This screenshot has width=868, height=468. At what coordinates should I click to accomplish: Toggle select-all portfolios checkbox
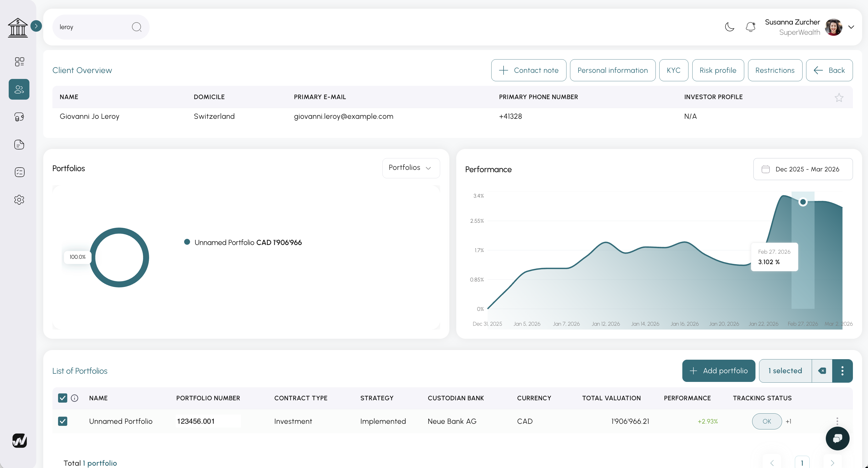[x=63, y=398]
